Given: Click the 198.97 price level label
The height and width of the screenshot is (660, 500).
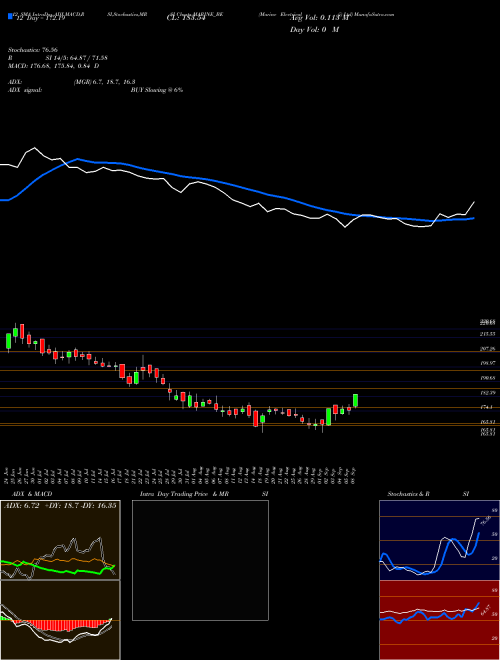Looking at the screenshot, I should click(x=488, y=363).
